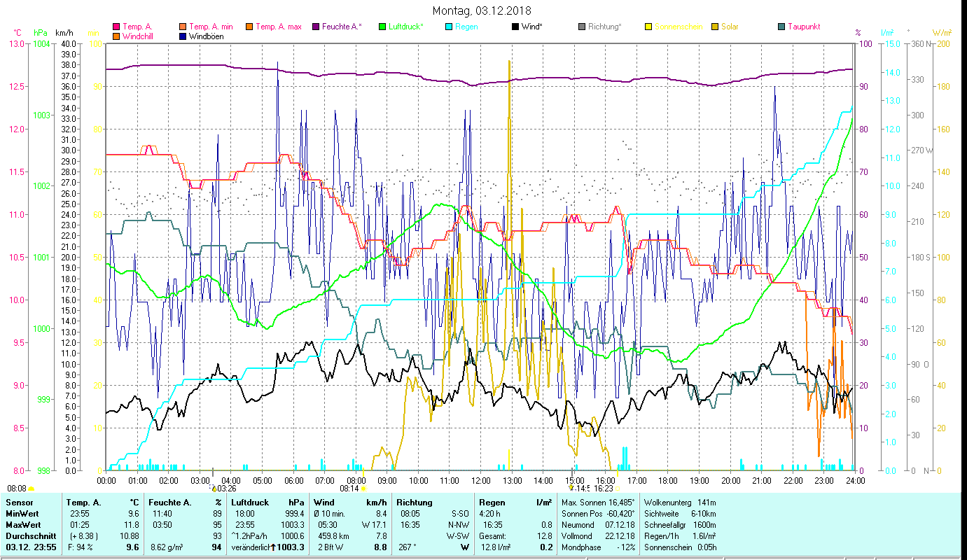Click the 'Taupunkt' legend label

[804, 27]
